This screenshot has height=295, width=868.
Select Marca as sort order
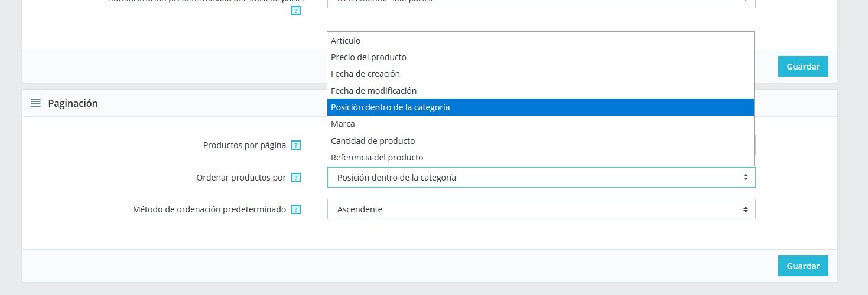[343, 124]
